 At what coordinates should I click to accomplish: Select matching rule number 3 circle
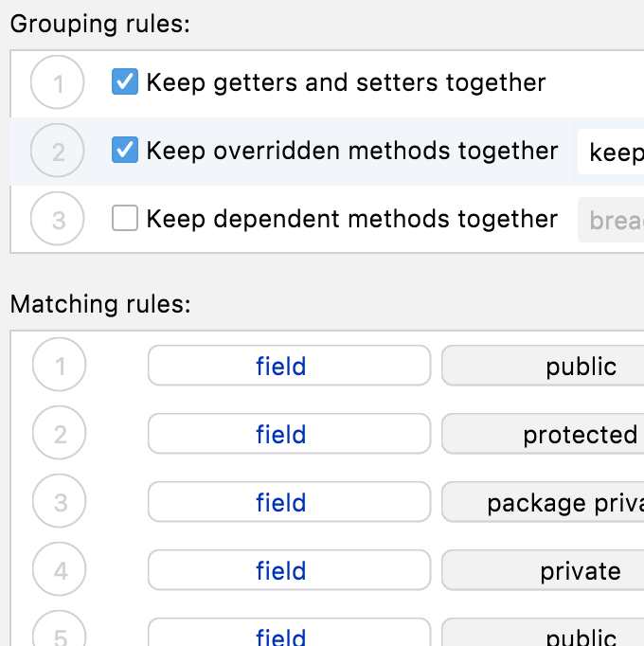pos(61,503)
